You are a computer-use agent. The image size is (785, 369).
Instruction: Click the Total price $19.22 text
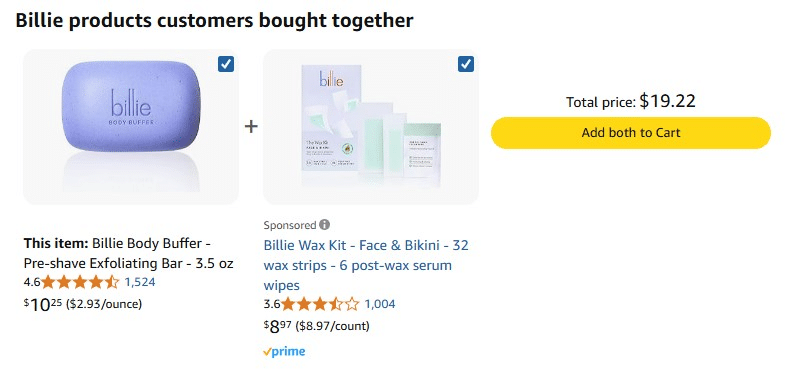pyautogui.click(x=630, y=102)
